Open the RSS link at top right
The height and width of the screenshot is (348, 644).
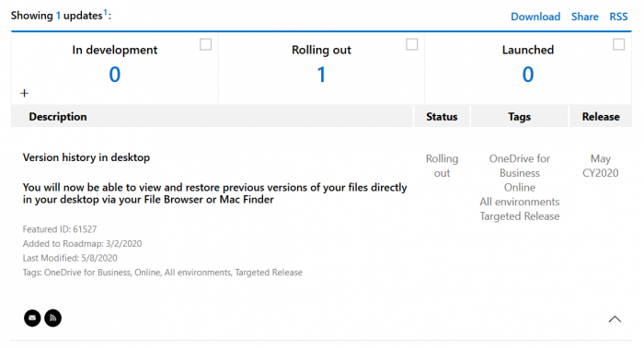pyautogui.click(x=618, y=17)
